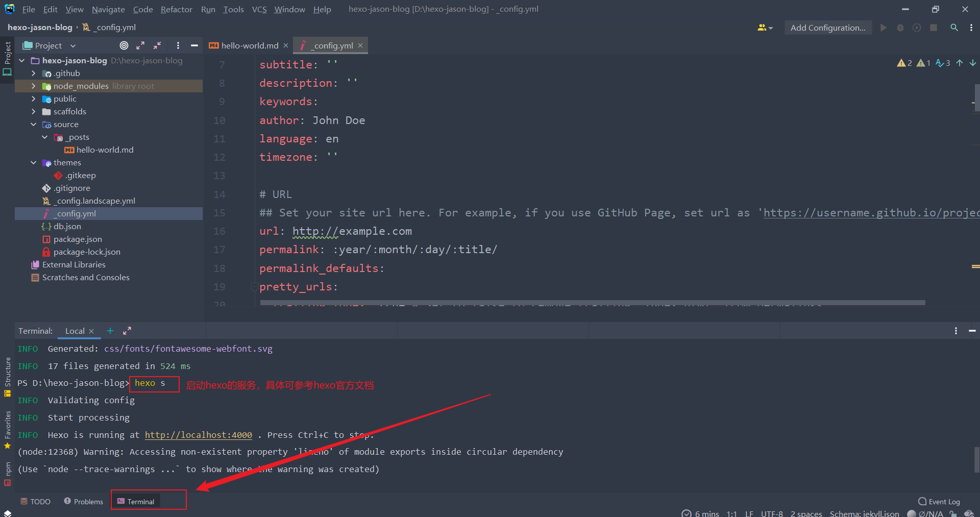This screenshot has height=517, width=980.
Task: Open the TODO tool window
Action: point(35,502)
